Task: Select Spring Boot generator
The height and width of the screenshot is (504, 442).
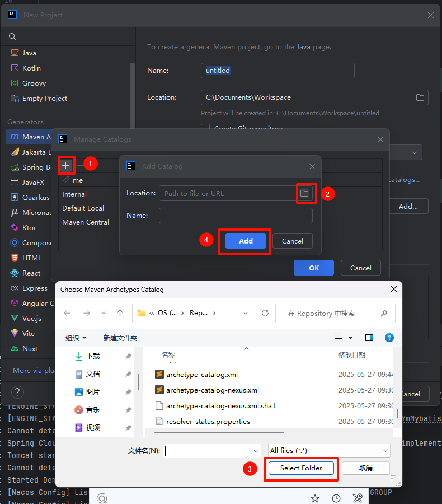Action: tap(31, 167)
